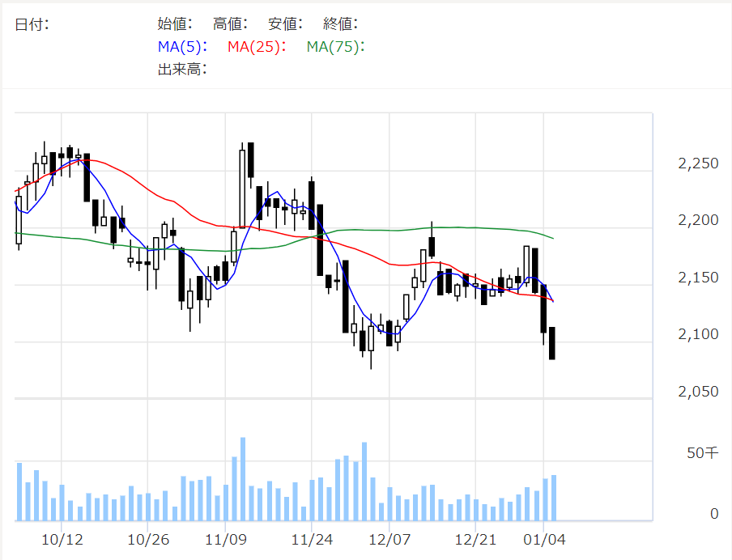Click the 2,200 price axis label
Viewport: 732px width, 560px height.
point(698,220)
